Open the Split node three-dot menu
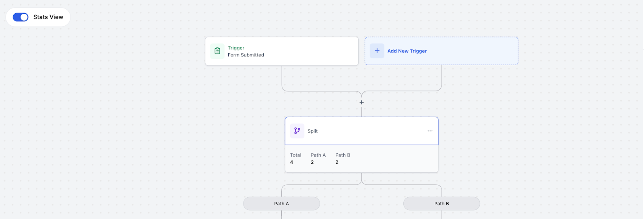 (430, 131)
